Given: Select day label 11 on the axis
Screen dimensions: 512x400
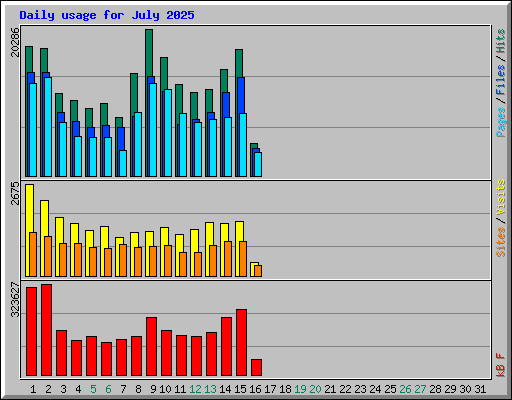Looking at the screenshot, I should (180, 389).
